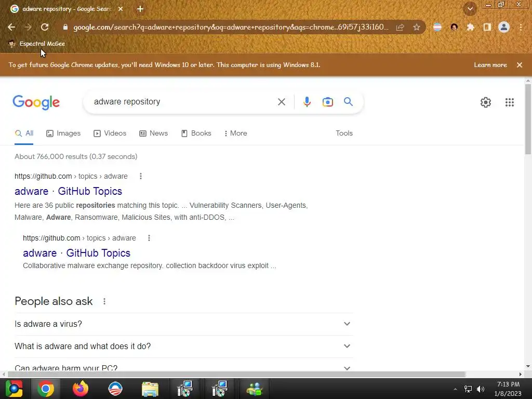Expand the question 'Is adware a virus?'
This screenshot has height=399, width=532.
coord(183,324)
